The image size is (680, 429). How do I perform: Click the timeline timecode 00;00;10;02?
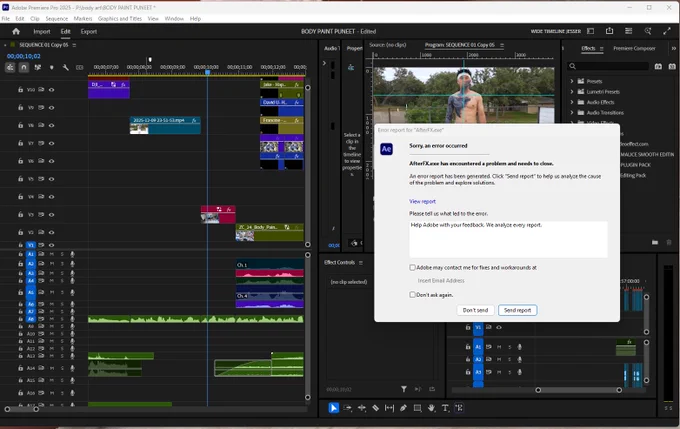(24, 56)
